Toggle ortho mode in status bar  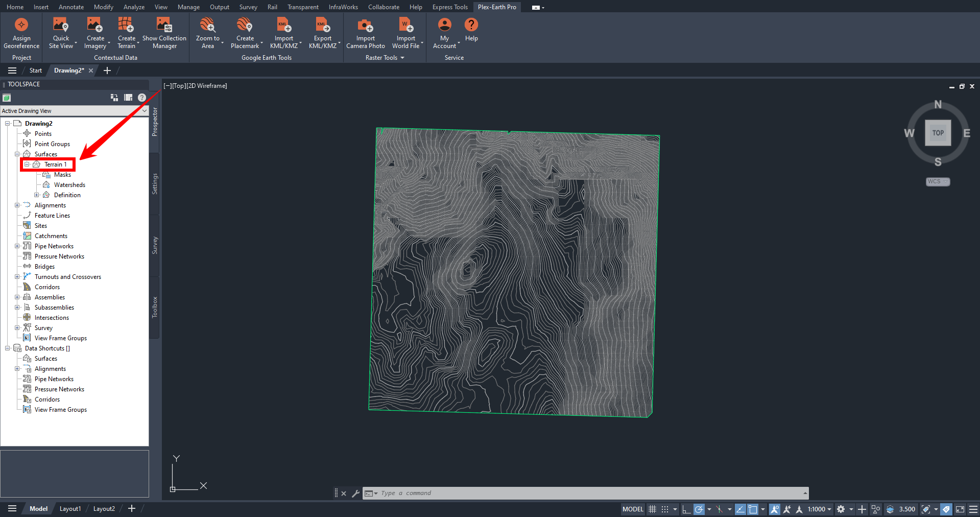coord(686,509)
